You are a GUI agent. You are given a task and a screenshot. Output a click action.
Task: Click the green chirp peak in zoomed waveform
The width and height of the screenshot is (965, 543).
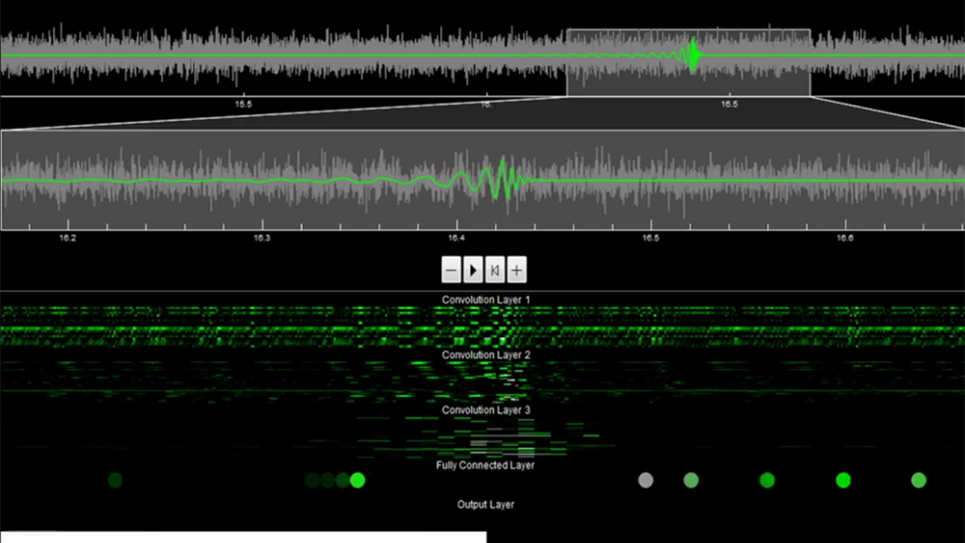click(499, 180)
